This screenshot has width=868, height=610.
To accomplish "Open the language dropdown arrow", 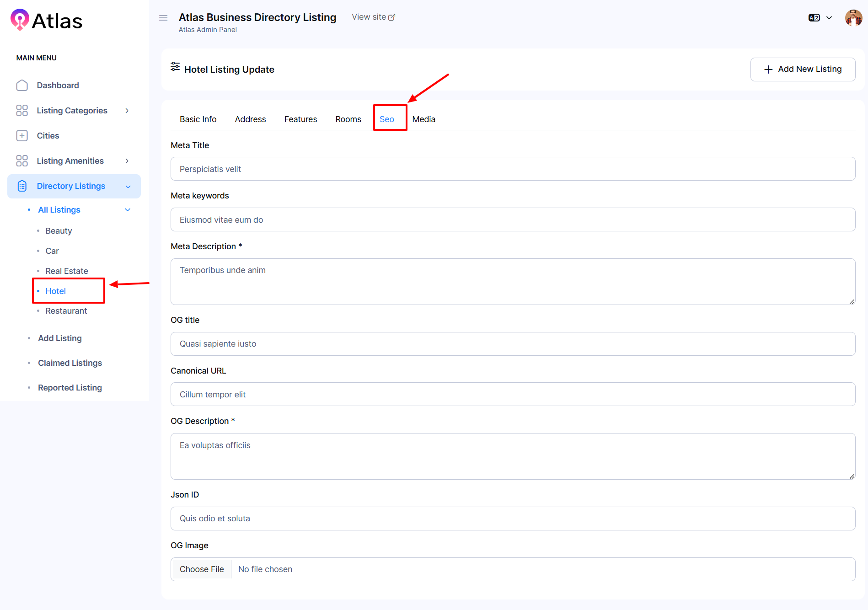I will (x=829, y=18).
